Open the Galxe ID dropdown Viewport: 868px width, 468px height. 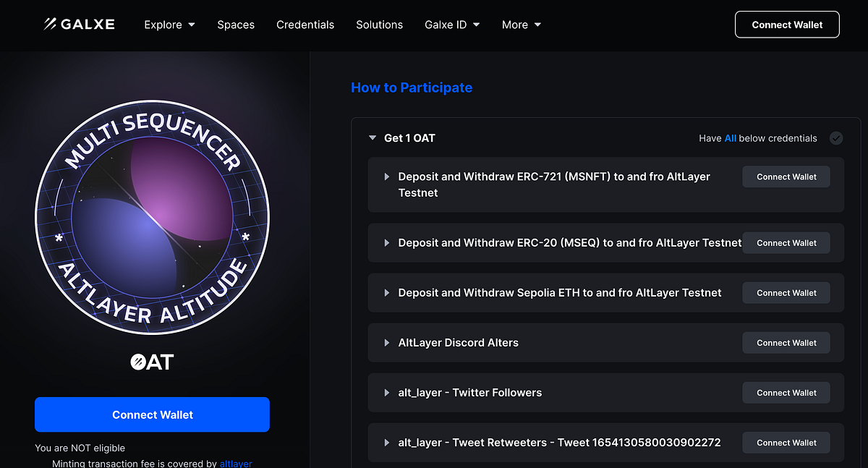coord(451,25)
